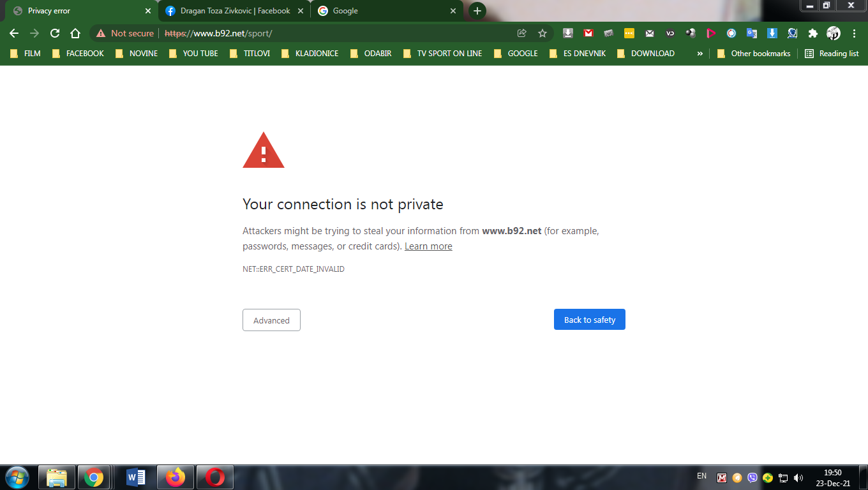Click the red warning triangle icon
Screen dimensions: 868x490
point(264,150)
